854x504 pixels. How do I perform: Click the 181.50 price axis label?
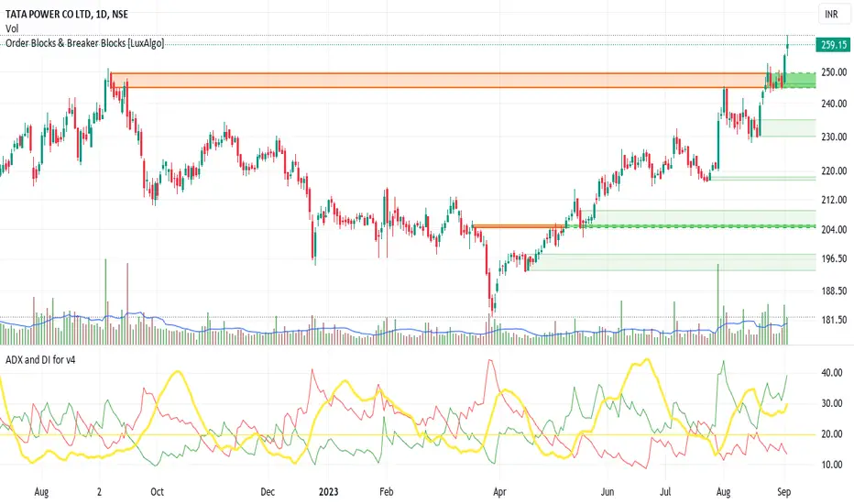pos(834,320)
